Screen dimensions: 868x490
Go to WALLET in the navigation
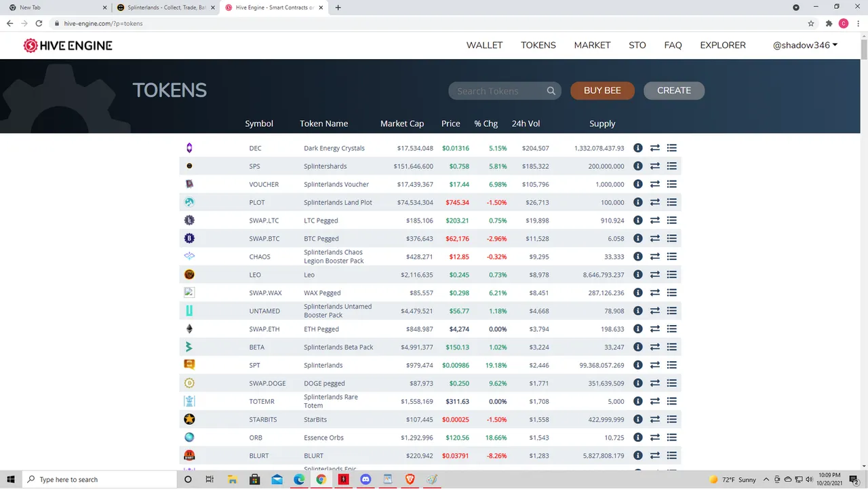click(x=484, y=45)
